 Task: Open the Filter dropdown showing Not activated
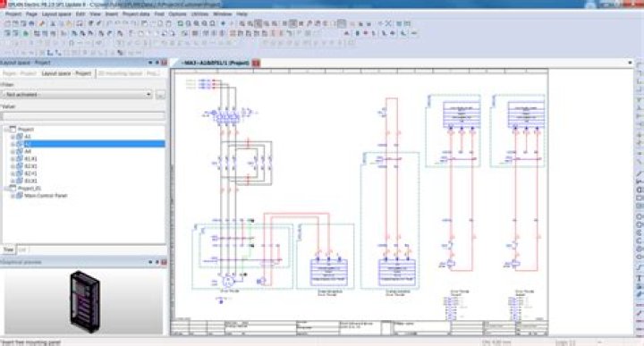coord(77,95)
